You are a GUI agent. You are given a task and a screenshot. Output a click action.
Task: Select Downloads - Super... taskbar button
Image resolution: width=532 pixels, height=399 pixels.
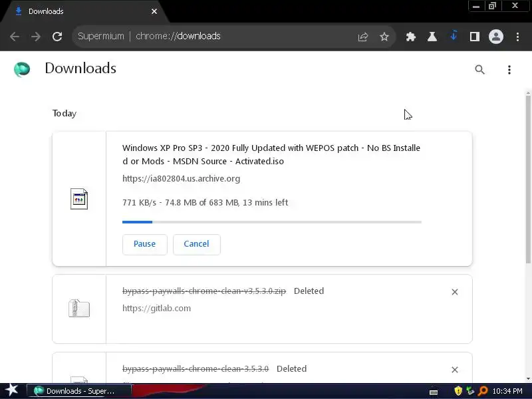[x=78, y=391]
